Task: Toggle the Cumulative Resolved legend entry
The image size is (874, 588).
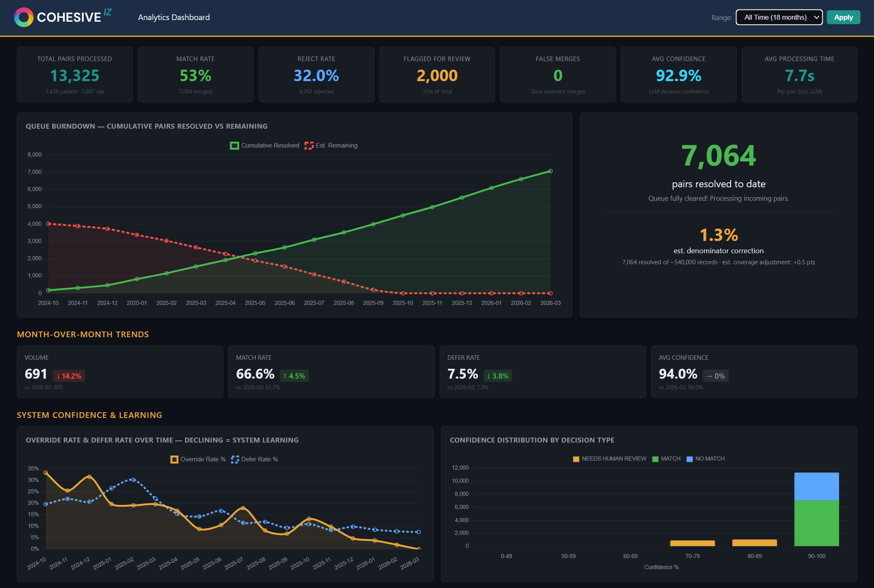Action: pyautogui.click(x=265, y=145)
